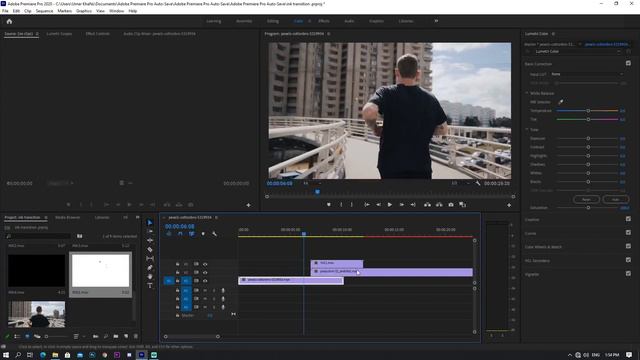Adjust the Exposure slider
The width and height of the screenshot is (640, 360).
pyautogui.click(x=588, y=138)
